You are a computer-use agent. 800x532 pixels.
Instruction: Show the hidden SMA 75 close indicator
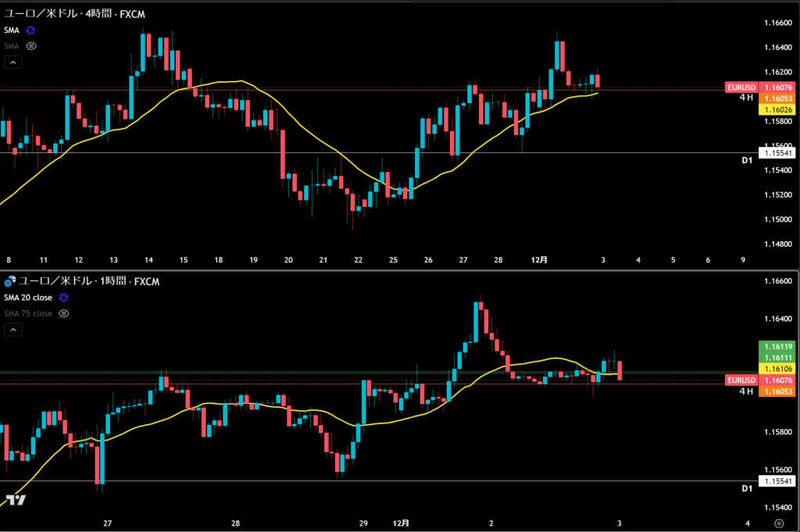point(64,313)
